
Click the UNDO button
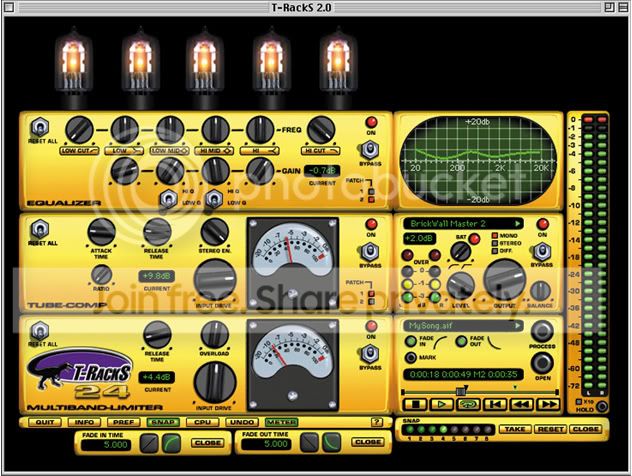[x=242, y=422]
